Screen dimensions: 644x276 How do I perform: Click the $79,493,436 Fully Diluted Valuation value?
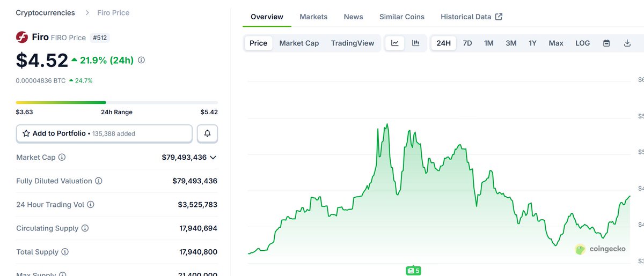195,181
